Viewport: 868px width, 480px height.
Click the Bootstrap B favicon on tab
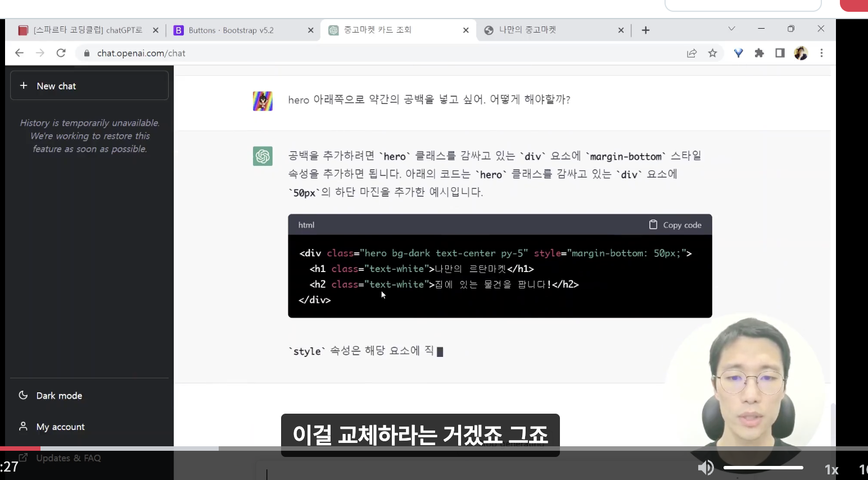178,30
